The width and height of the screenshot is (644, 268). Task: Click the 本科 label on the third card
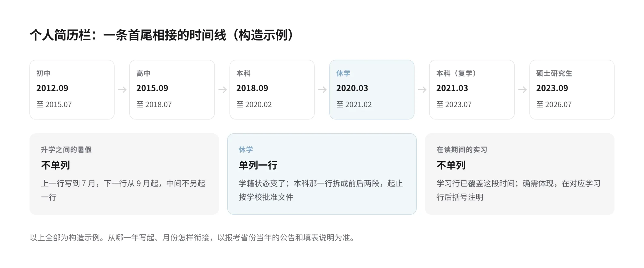point(243,73)
